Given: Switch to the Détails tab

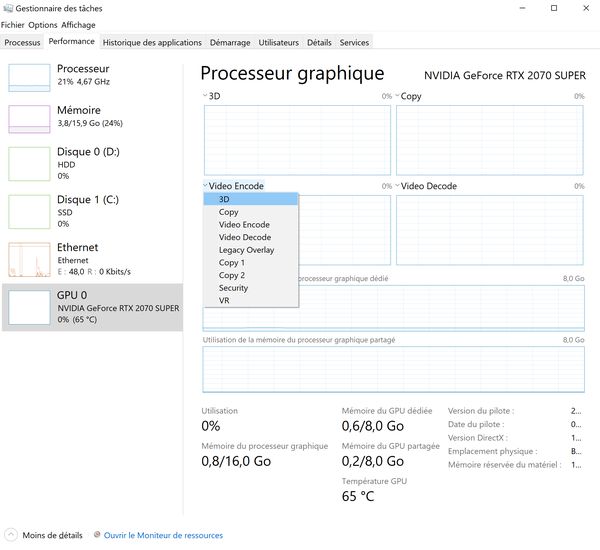Looking at the screenshot, I should pos(319,42).
